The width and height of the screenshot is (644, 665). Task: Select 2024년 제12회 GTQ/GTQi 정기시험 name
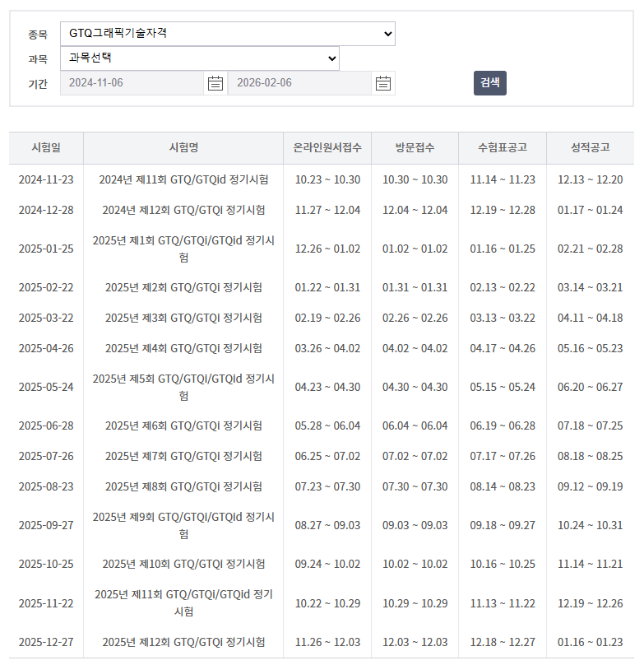[183, 211]
